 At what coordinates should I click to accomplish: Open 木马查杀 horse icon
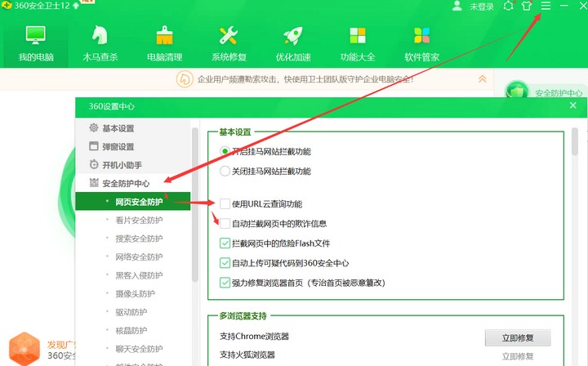click(100, 35)
